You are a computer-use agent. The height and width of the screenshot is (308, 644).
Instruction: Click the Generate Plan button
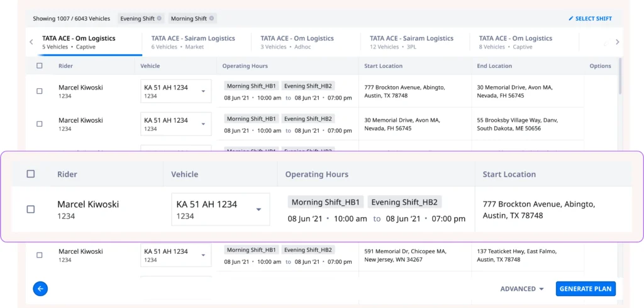tap(586, 289)
